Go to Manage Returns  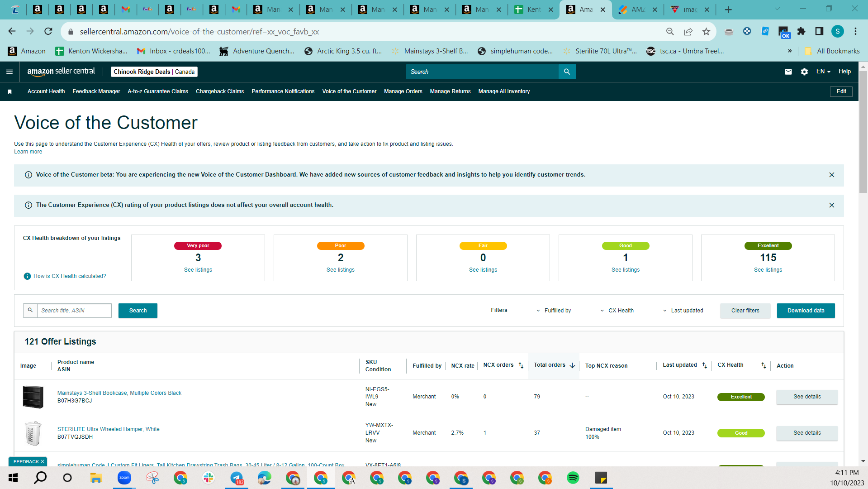pyautogui.click(x=451, y=91)
